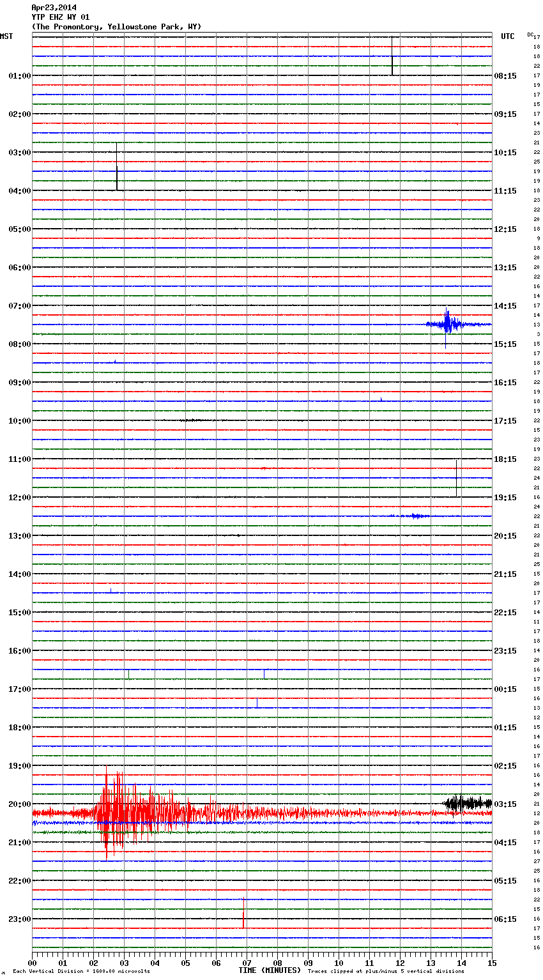Select the 15:00 MST time label
The image size is (543, 980).
pos(20,613)
